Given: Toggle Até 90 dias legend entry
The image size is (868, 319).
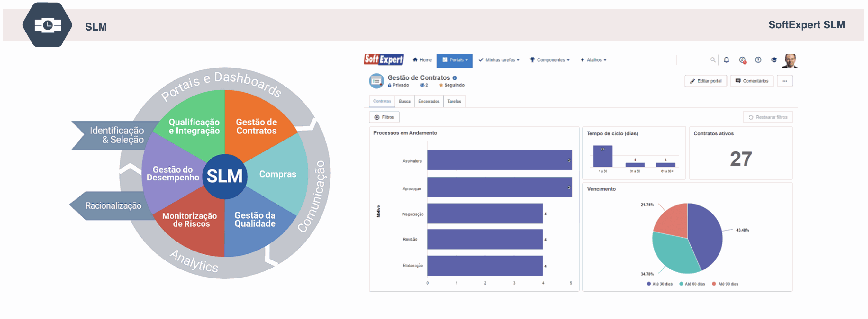Looking at the screenshot, I should coord(725,284).
